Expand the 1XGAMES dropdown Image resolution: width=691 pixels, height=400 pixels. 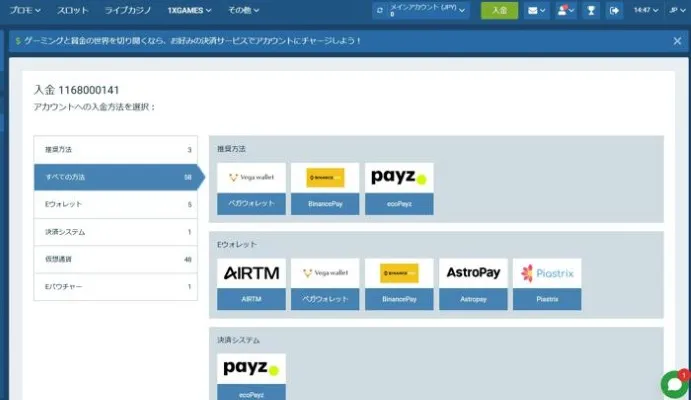[x=189, y=10]
